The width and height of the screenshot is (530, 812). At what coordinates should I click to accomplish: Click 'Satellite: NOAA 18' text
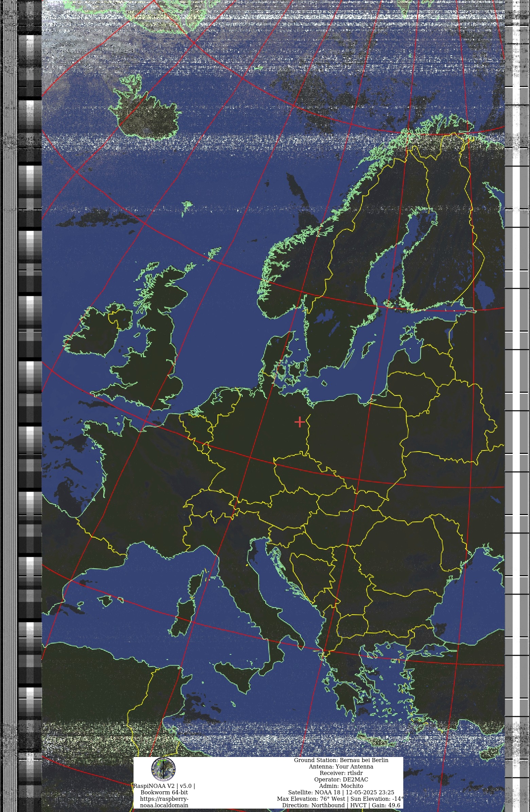pos(314,793)
